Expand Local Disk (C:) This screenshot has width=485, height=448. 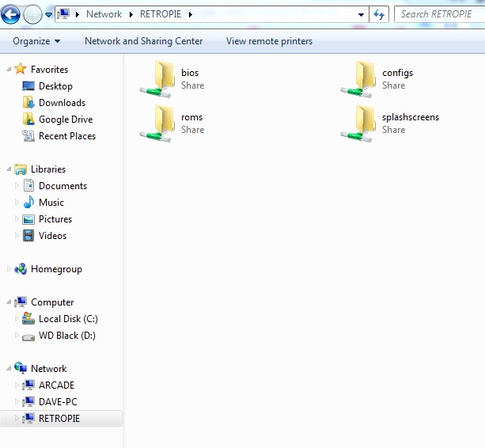[x=17, y=319]
